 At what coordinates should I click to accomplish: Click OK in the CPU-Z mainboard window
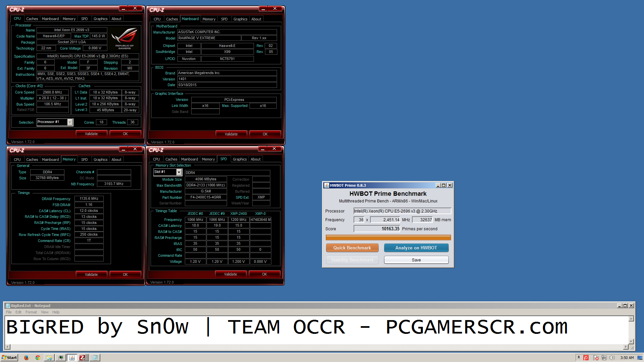265,134
